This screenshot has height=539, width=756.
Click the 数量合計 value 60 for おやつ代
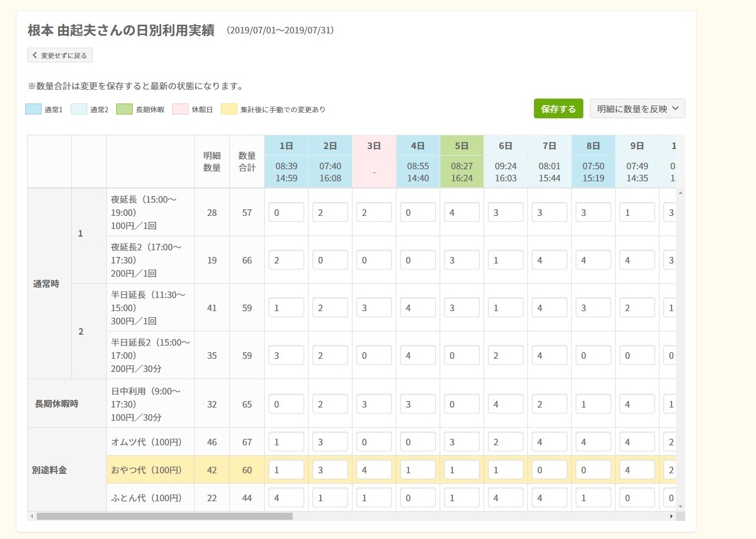pyautogui.click(x=247, y=470)
